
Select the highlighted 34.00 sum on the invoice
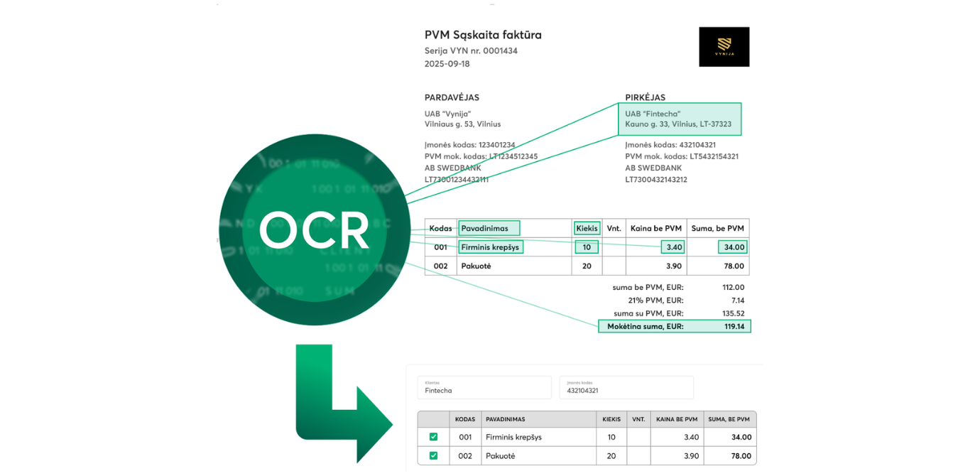pyautogui.click(x=732, y=247)
